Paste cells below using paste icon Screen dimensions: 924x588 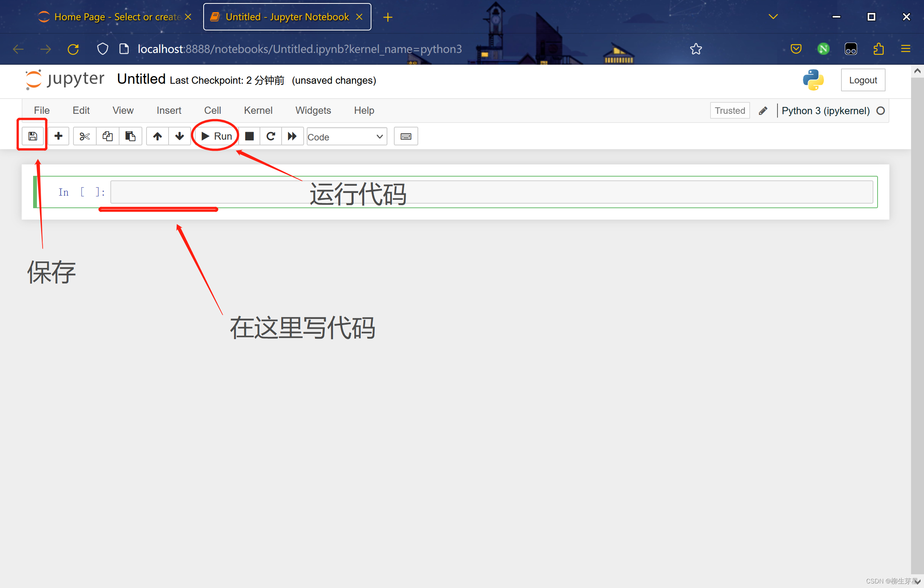(131, 136)
